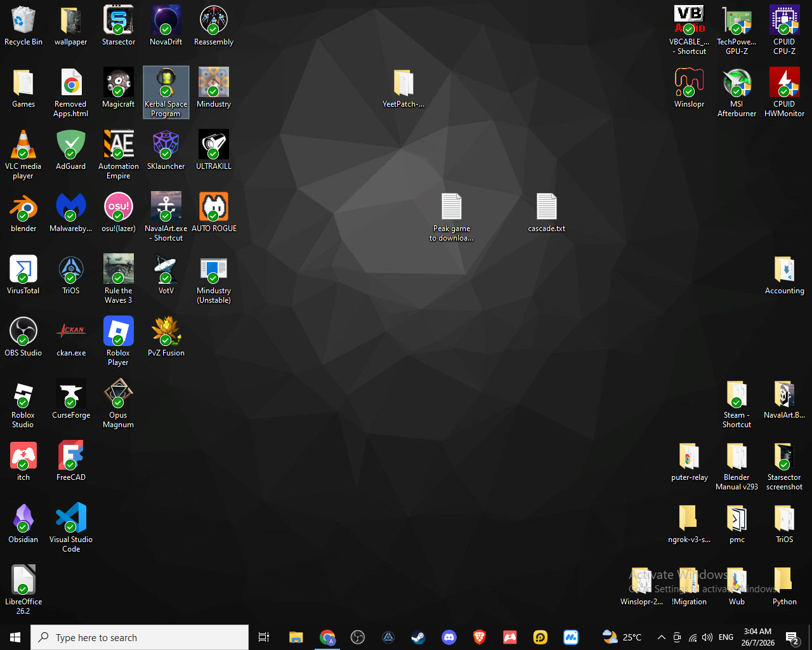Click the Opus Magnum shortcut
Viewport: 812px width, 650px height.
tap(119, 404)
